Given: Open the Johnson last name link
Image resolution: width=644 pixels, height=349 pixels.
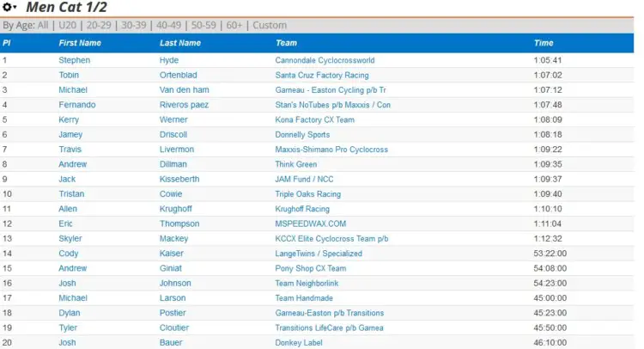Looking at the screenshot, I should point(175,283).
